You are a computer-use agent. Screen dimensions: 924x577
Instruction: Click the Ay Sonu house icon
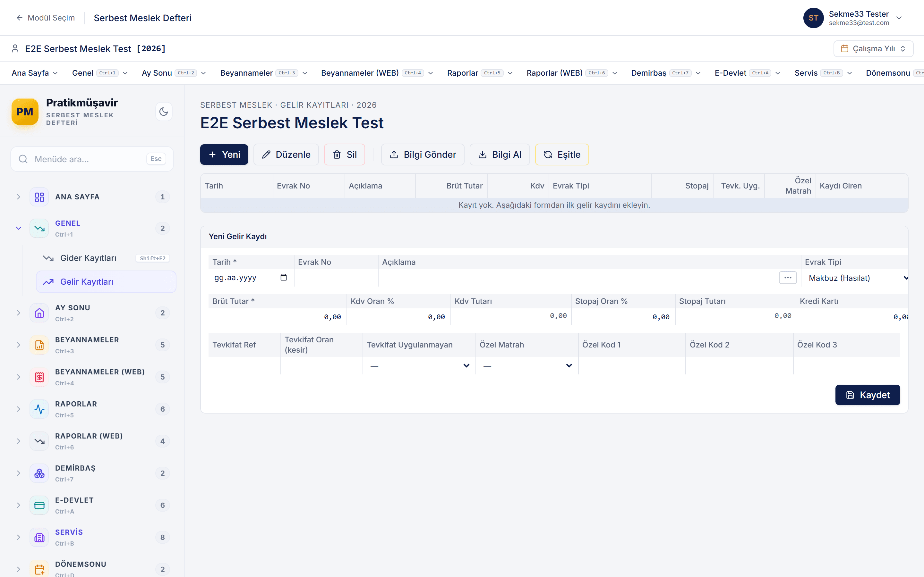click(39, 313)
